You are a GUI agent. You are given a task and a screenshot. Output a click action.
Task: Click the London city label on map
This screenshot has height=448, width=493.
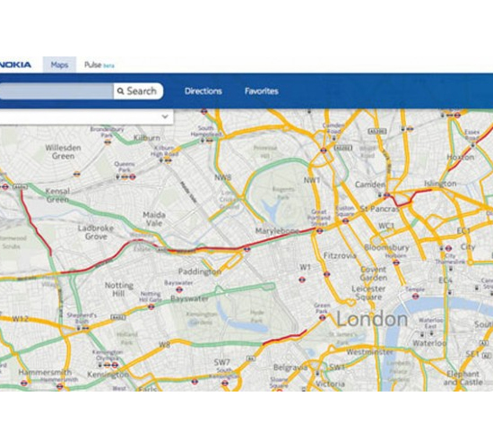372,319
